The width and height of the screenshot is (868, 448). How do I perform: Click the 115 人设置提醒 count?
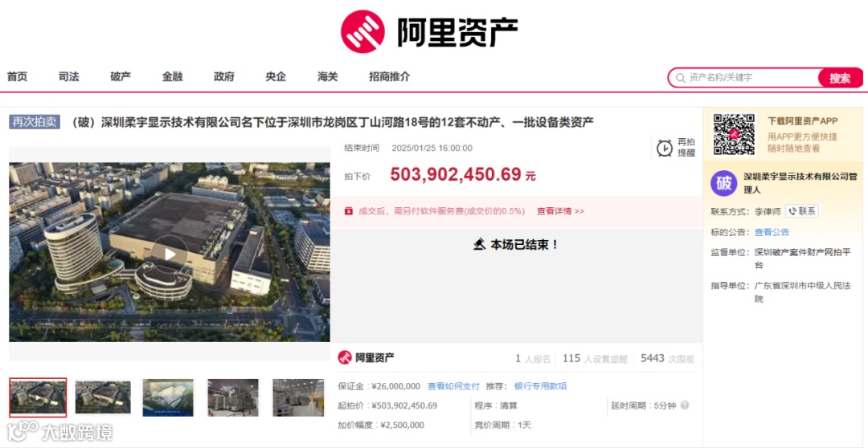pos(595,358)
